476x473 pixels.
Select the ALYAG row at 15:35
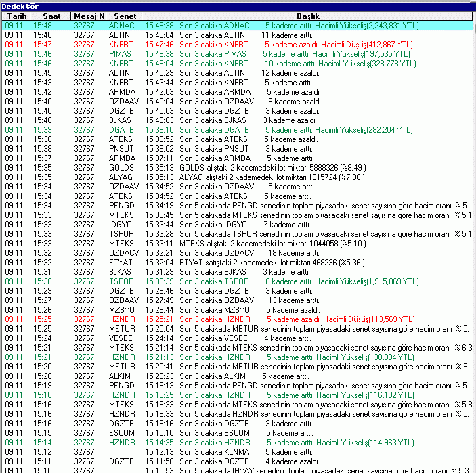click(237, 177)
